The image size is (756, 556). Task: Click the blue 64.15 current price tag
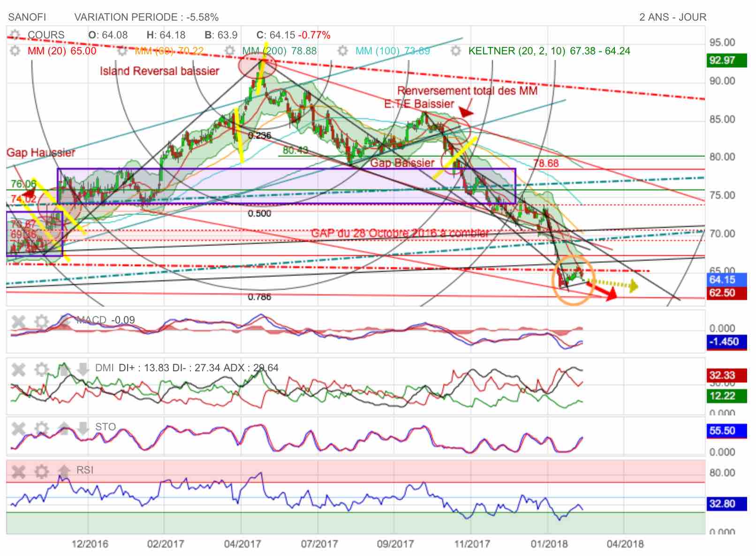[726, 280]
